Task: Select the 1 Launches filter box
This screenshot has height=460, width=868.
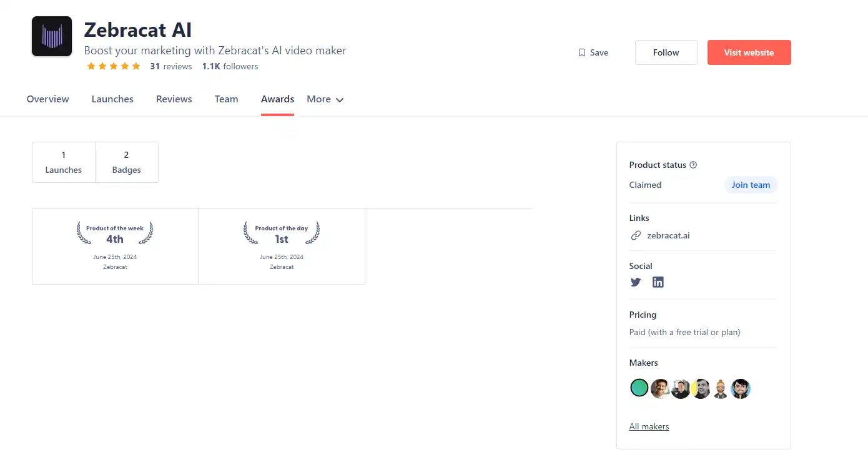Action: [x=64, y=162]
